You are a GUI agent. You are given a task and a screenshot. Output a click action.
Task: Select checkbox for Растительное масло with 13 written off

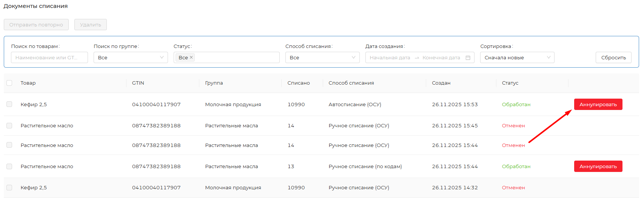(9, 166)
